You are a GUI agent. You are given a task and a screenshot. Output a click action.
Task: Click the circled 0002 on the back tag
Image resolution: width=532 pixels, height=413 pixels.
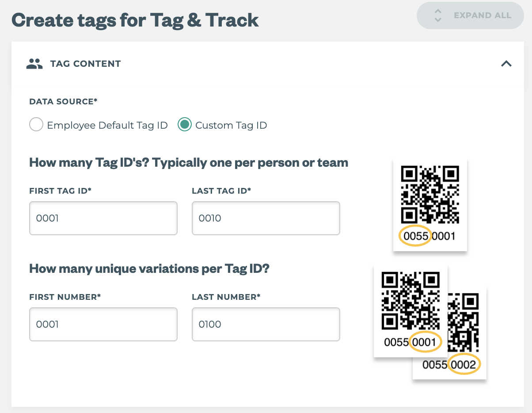[464, 365]
